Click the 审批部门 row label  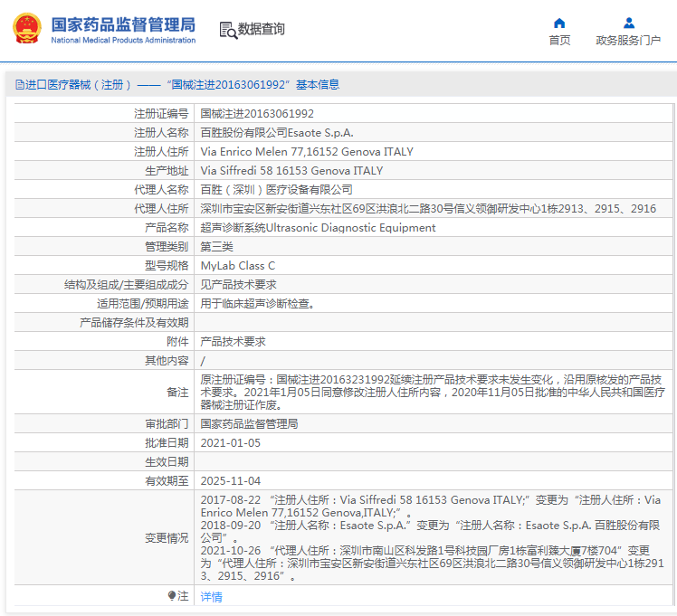pos(167,424)
